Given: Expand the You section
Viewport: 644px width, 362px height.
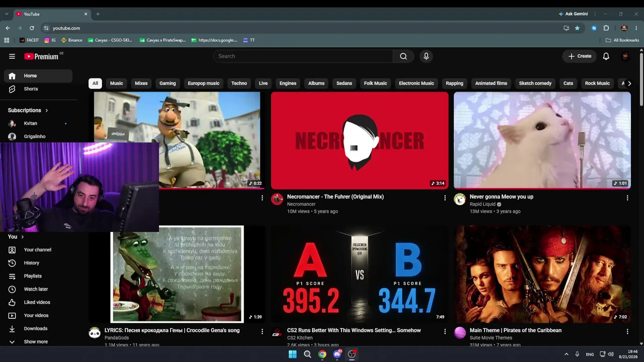Looking at the screenshot, I should click(x=16, y=237).
